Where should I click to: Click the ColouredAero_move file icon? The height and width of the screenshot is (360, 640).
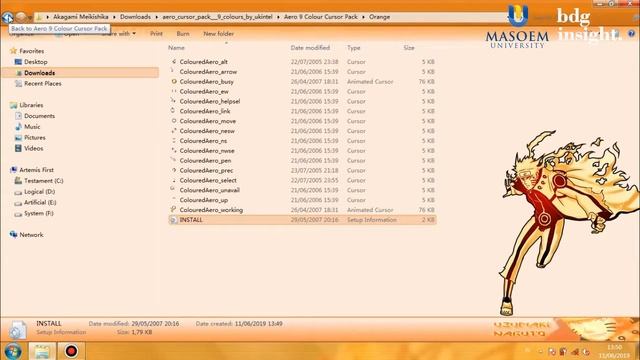pos(173,121)
